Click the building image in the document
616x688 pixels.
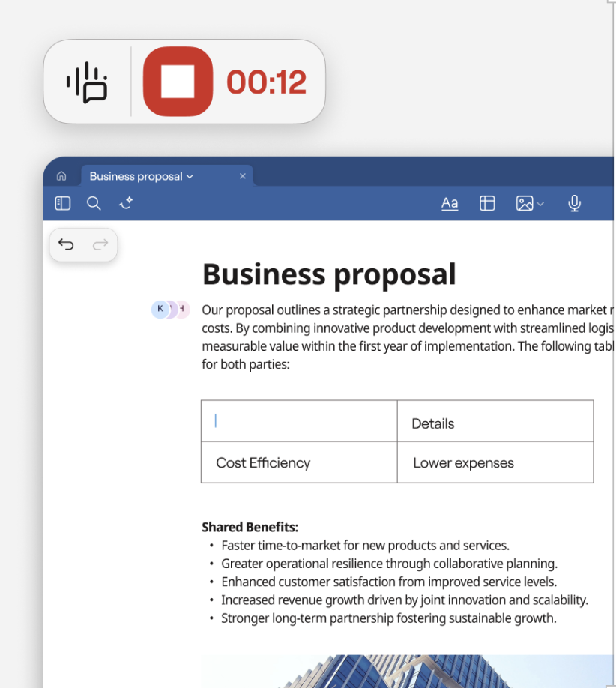tap(407, 672)
